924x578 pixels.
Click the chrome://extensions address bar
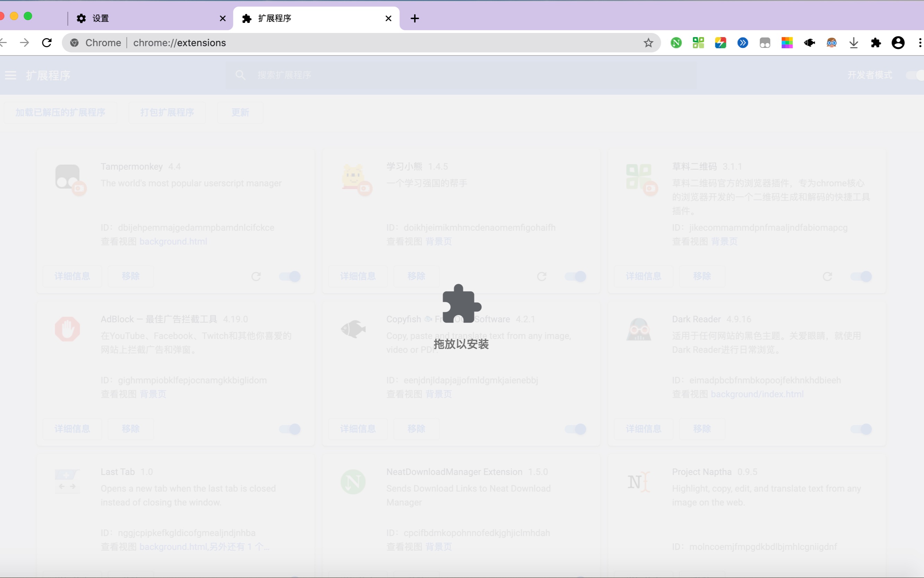361,43
